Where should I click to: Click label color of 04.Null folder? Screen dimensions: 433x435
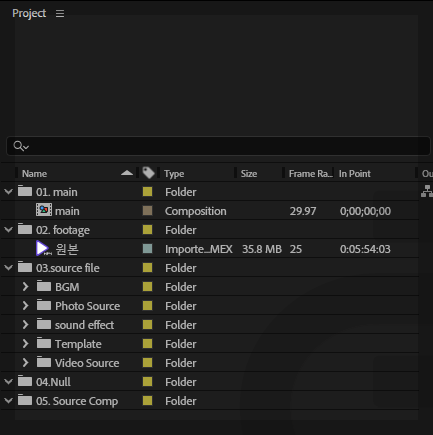147,382
